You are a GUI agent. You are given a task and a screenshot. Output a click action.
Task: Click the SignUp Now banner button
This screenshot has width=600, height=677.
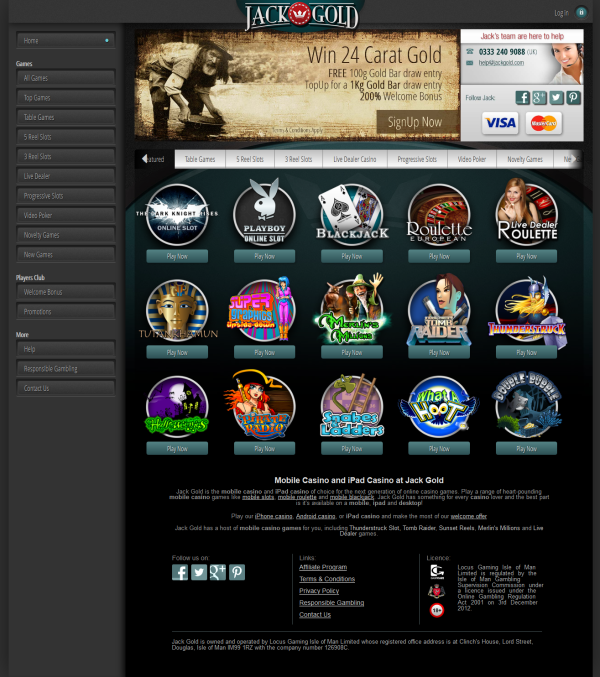coord(417,122)
